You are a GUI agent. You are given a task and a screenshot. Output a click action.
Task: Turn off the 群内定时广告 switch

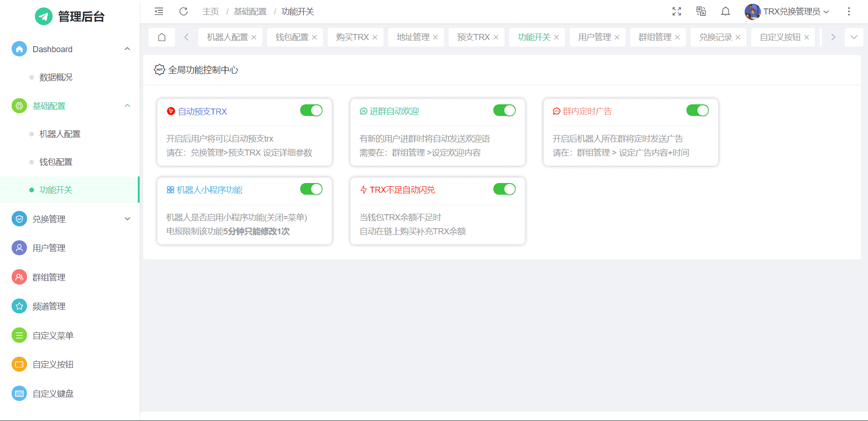point(697,110)
